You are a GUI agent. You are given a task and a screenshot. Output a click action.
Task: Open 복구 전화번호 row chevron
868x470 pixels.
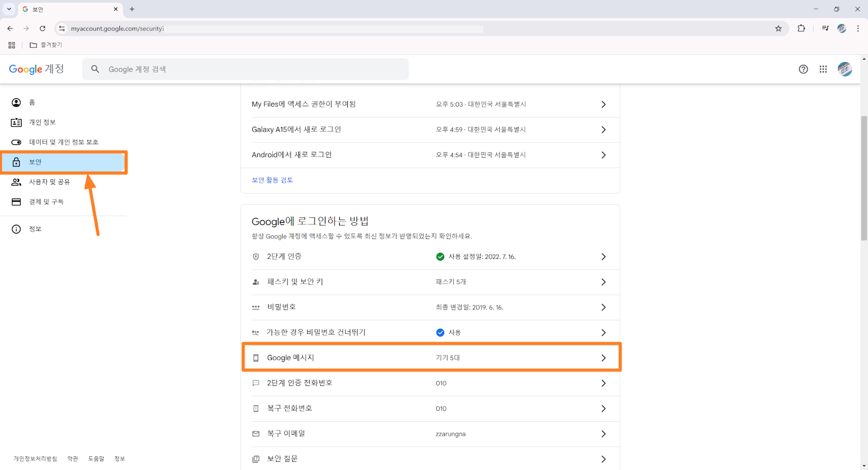coord(603,408)
